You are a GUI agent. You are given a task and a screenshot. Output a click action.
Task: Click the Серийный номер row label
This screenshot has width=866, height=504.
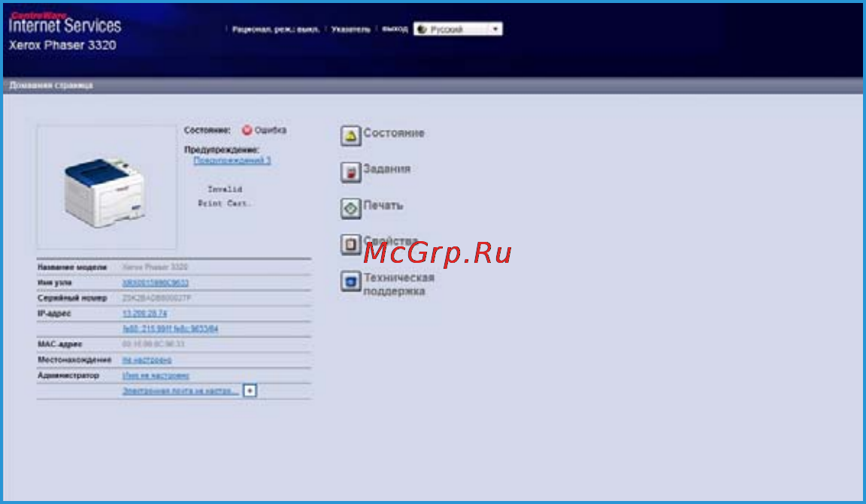click(x=72, y=298)
